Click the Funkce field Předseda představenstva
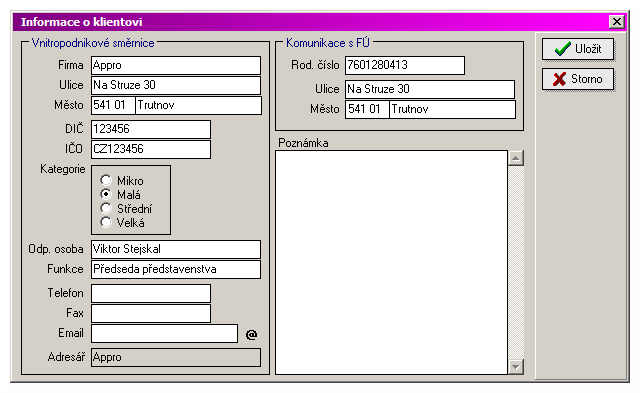Image resolution: width=640 pixels, height=393 pixels. click(x=176, y=269)
